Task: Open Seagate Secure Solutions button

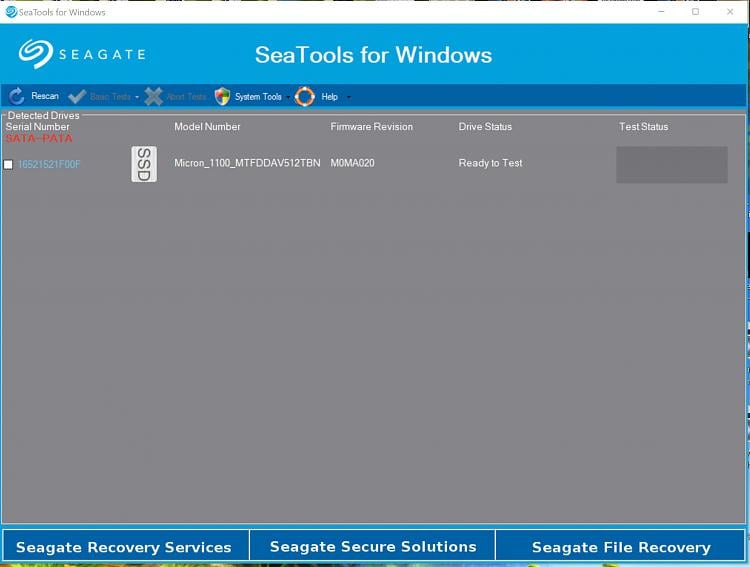Action: [373, 546]
